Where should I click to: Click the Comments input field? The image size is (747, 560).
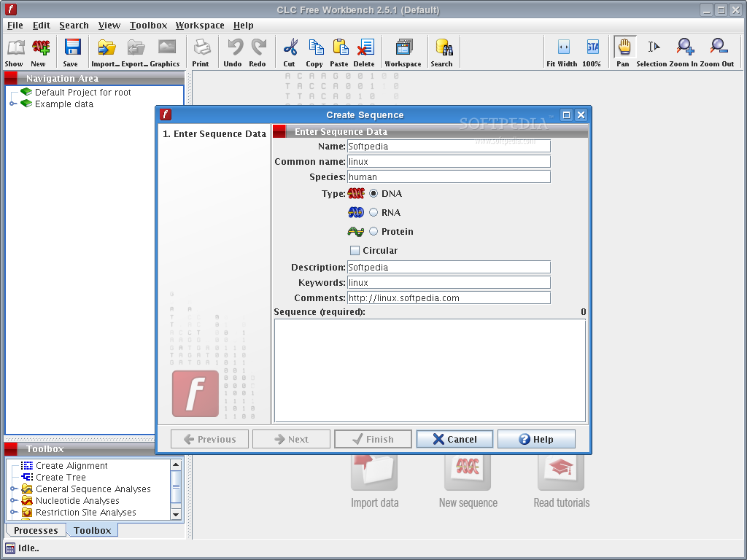pos(449,297)
